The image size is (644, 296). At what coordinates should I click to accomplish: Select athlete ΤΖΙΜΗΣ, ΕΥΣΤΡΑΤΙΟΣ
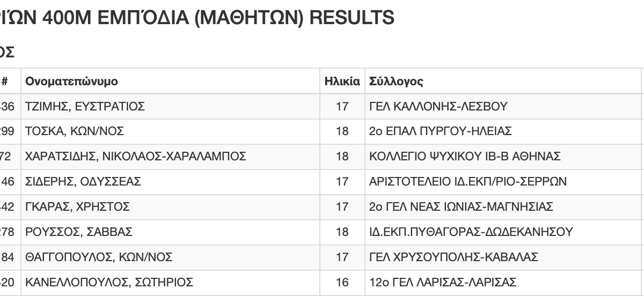[85, 106]
